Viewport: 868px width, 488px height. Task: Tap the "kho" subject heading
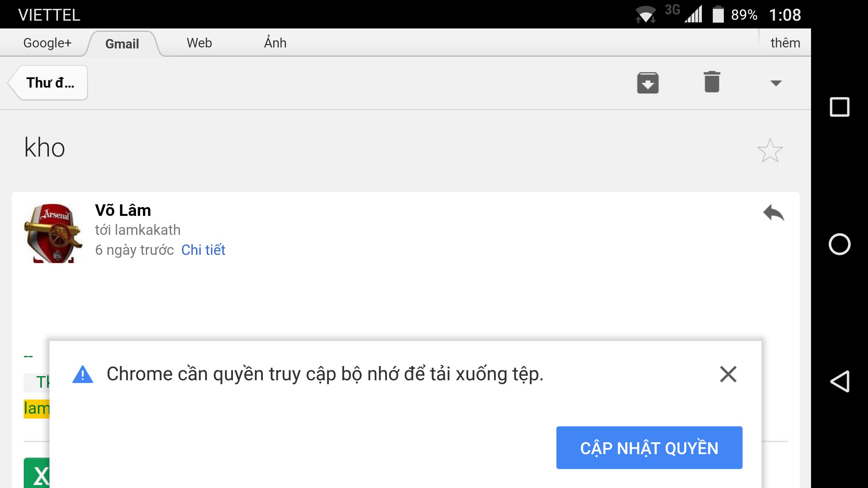tap(44, 148)
